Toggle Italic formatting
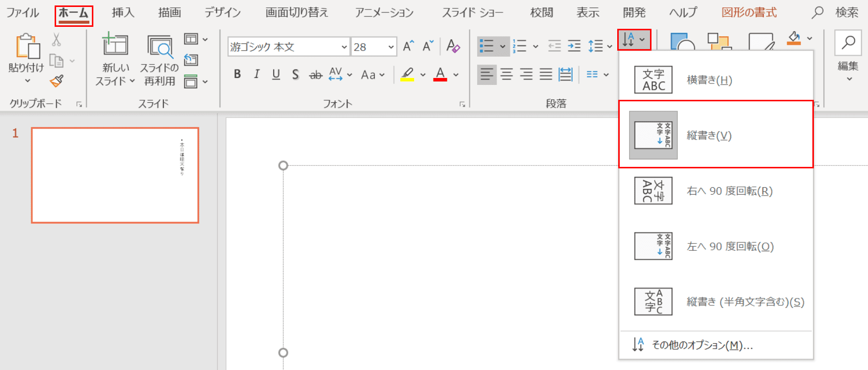The image size is (868, 370). coord(256,74)
